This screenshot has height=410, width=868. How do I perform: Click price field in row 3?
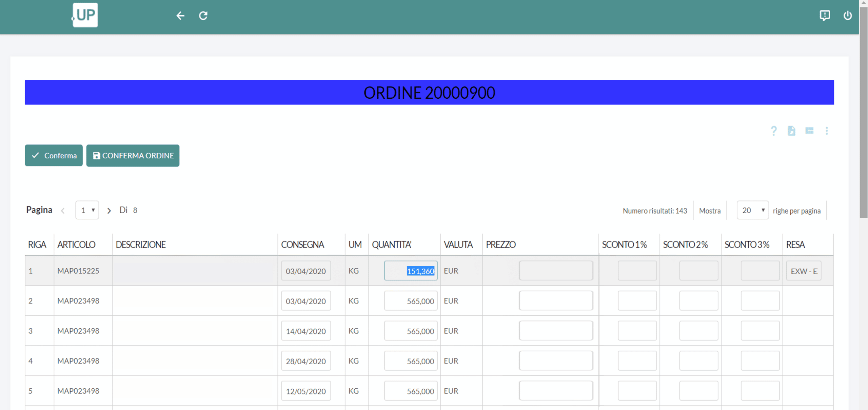tap(556, 331)
